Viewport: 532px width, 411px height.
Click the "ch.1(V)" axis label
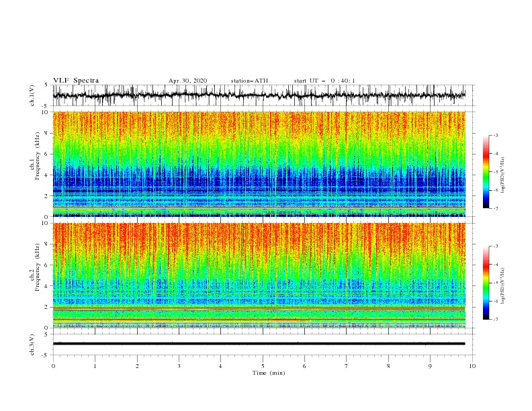click(x=33, y=95)
